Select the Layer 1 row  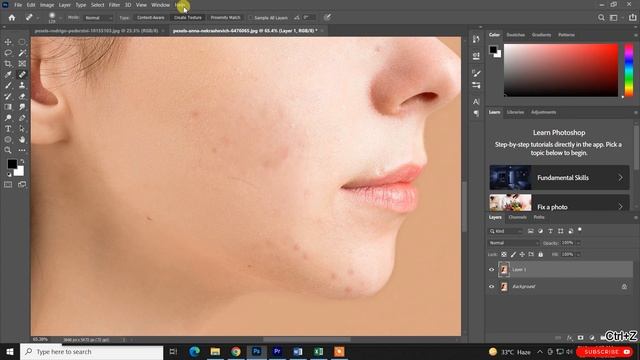(x=560, y=270)
